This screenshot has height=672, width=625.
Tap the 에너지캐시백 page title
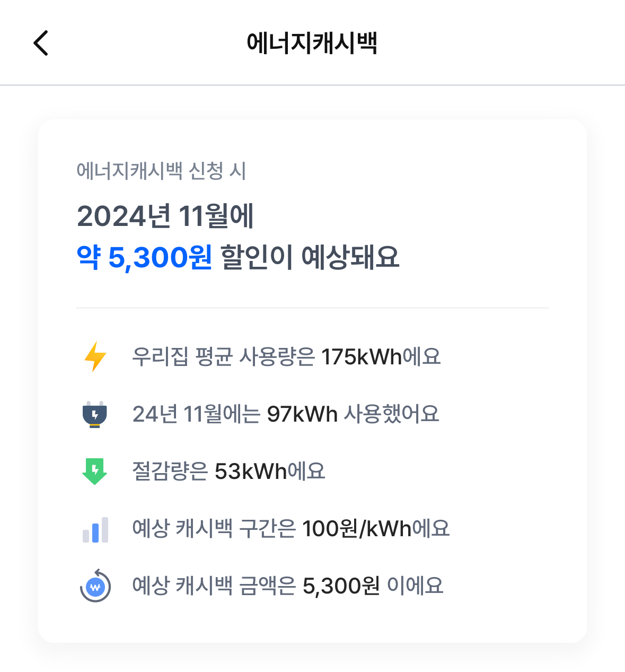tap(312, 43)
